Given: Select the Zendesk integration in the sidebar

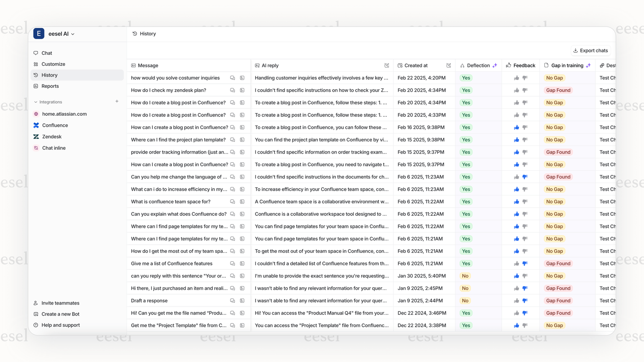Looking at the screenshot, I should 52,136.
